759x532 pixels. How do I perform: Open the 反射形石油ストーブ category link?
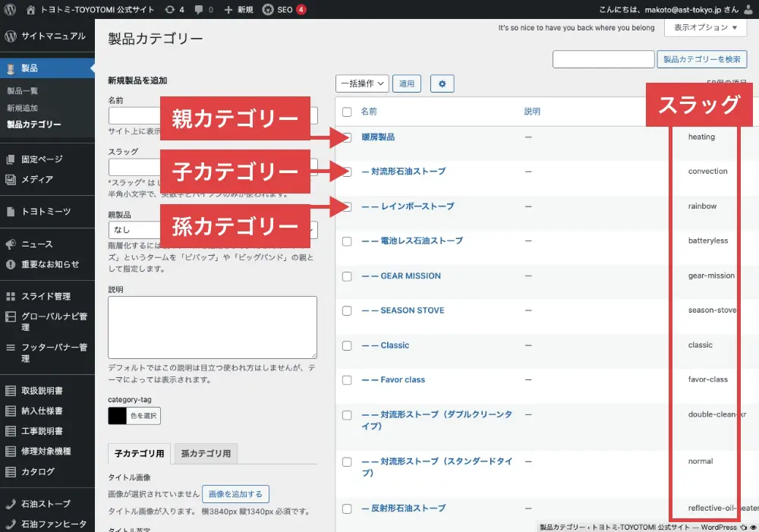tap(404, 508)
